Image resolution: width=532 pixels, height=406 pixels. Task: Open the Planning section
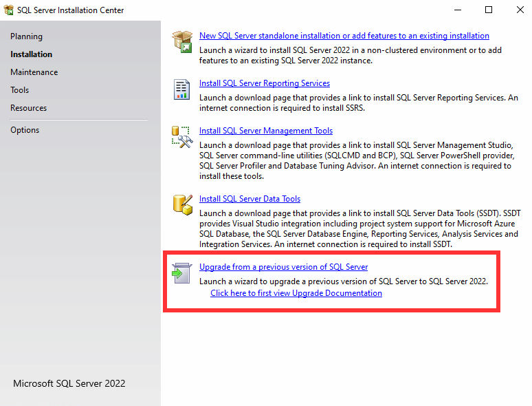coord(27,36)
